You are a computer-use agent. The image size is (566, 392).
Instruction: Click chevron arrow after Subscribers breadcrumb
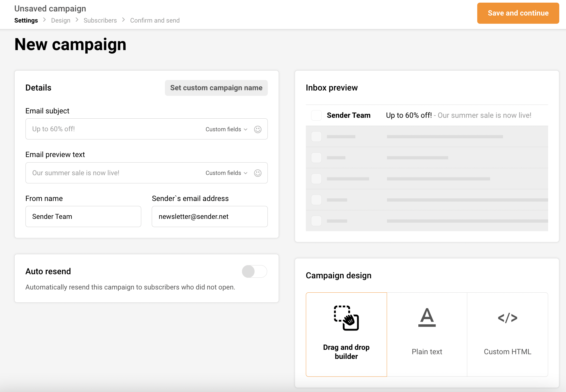123,20
